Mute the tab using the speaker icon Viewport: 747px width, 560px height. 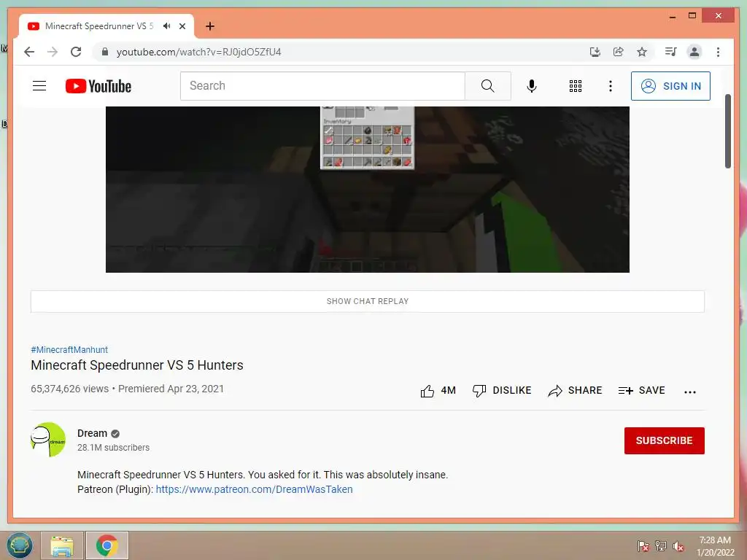click(167, 26)
